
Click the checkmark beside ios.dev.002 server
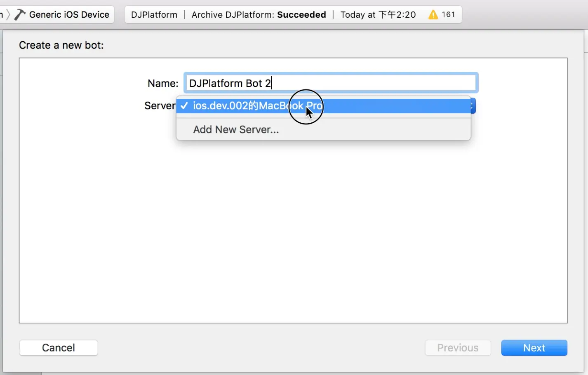tap(184, 106)
